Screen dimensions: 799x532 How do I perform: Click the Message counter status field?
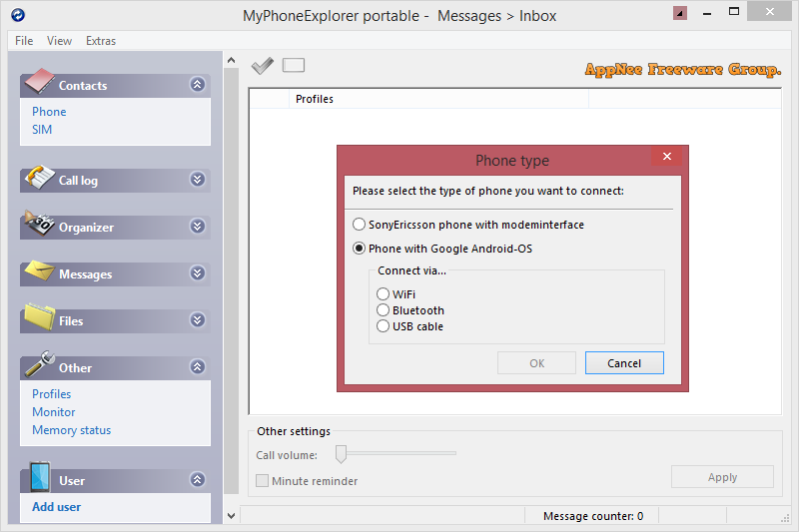coord(591,516)
